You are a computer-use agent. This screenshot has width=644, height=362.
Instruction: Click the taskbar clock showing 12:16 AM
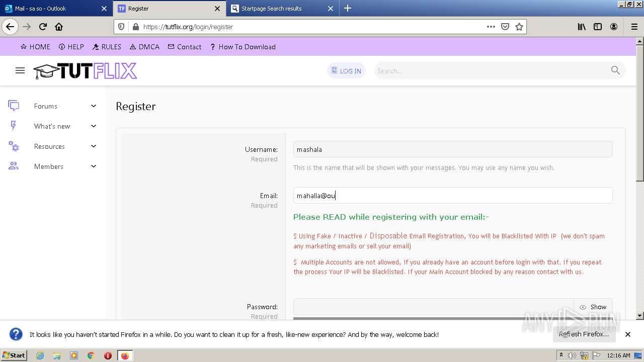pos(618,355)
